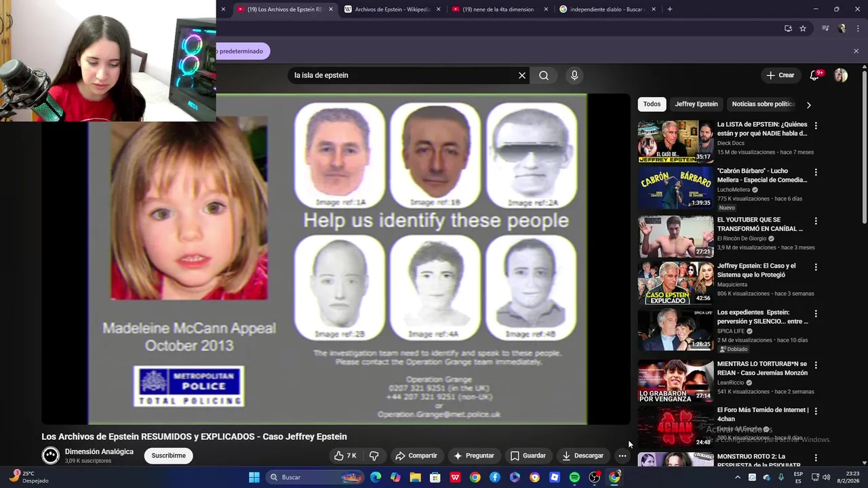
Task: Open El Foro Más Temido 4chan thumbnail
Action: [x=675, y=427]
